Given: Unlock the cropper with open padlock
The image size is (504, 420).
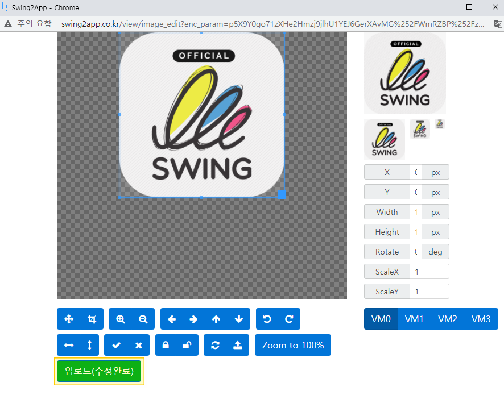Looking at the screenshot, I should click(188, 345).
